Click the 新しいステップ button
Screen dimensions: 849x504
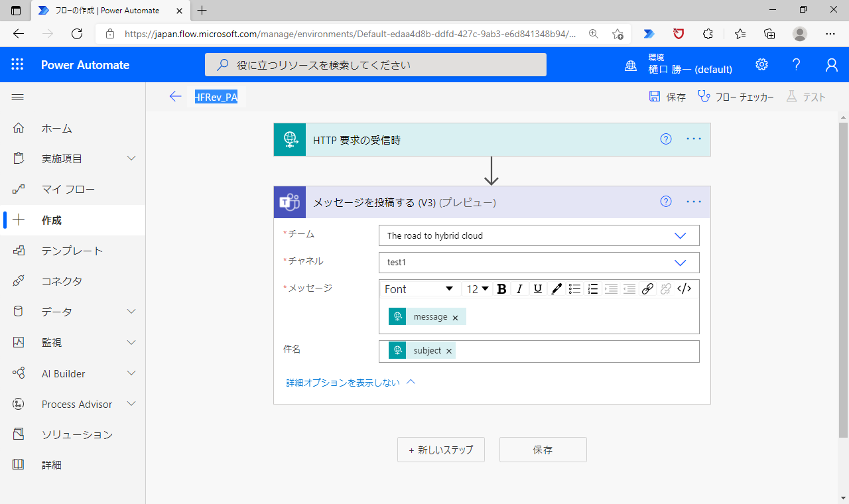(441, 450)
